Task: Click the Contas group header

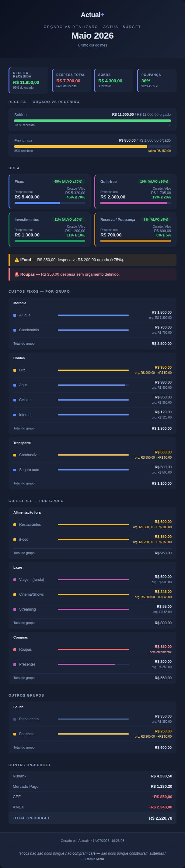Action: pyautogui.click(x=19, y=358)
